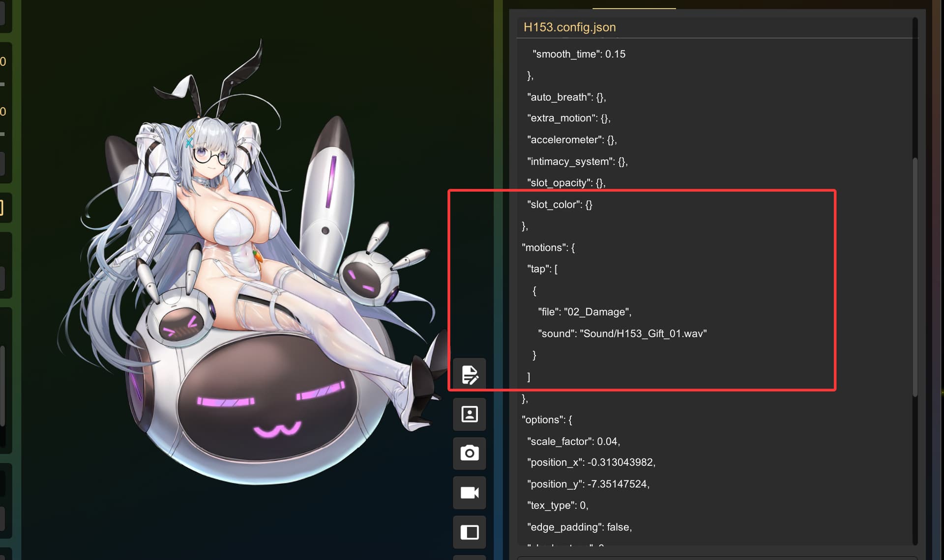The width and height of the screenshot is (944, 560).
Task: Take a screenshot with the camera icon
Action: point(470,453)
